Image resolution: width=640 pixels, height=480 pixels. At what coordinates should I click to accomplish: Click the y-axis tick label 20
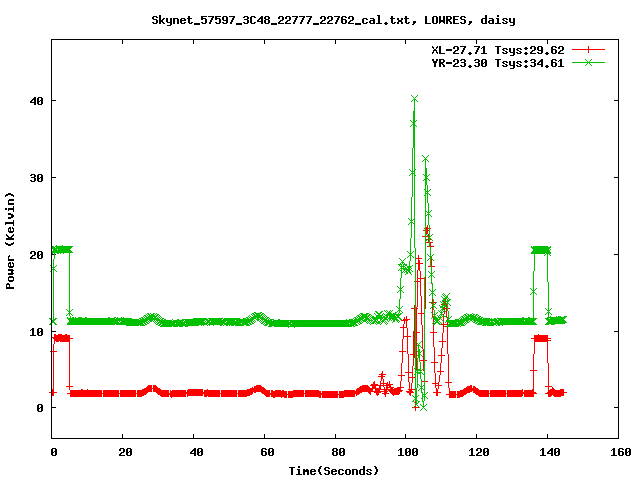[37, 255]
